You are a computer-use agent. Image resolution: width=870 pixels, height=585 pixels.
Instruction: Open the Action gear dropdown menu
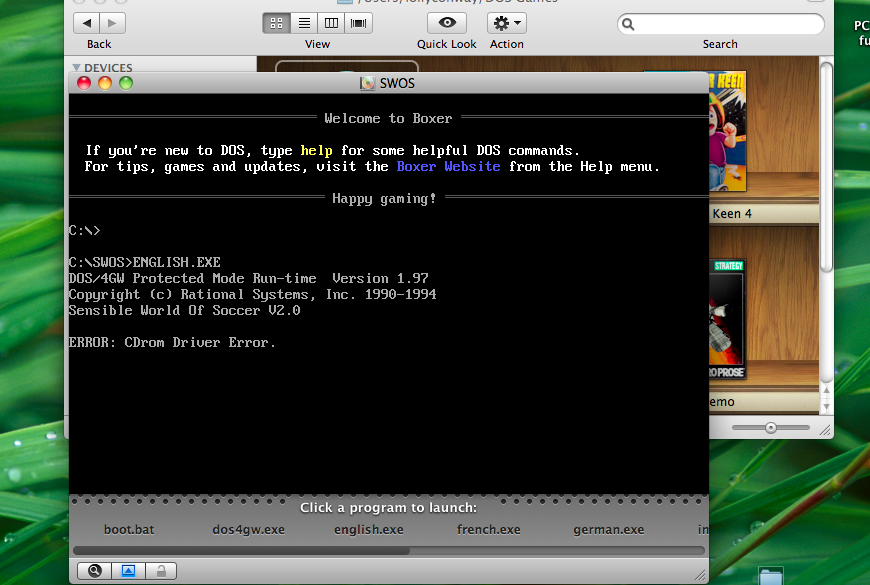pyautogui.click(x=506, y=22)
